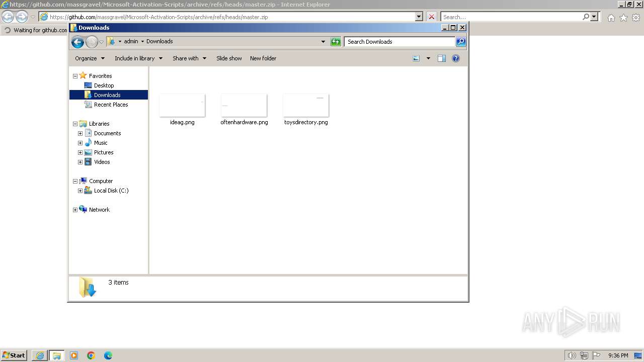Stop loading page in Internet Explorer
Viewport: 644px width, 362px height.
pyautogui.click(x=431, y=17)
